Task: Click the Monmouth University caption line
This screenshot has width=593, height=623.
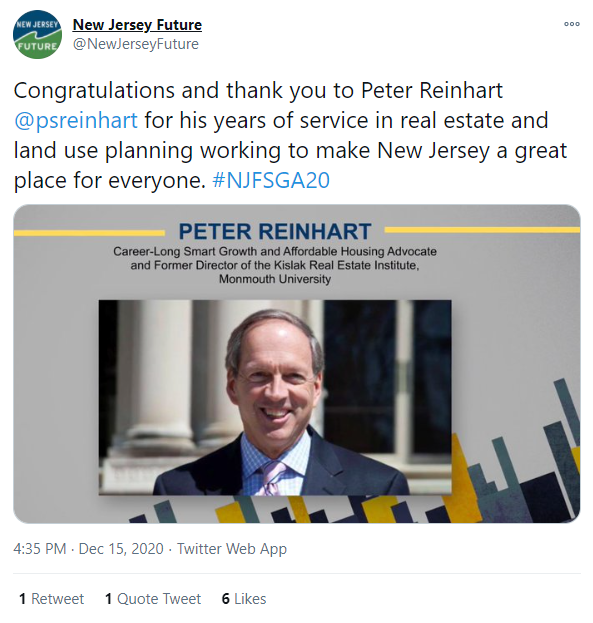Action: click(x=275, y=279)
